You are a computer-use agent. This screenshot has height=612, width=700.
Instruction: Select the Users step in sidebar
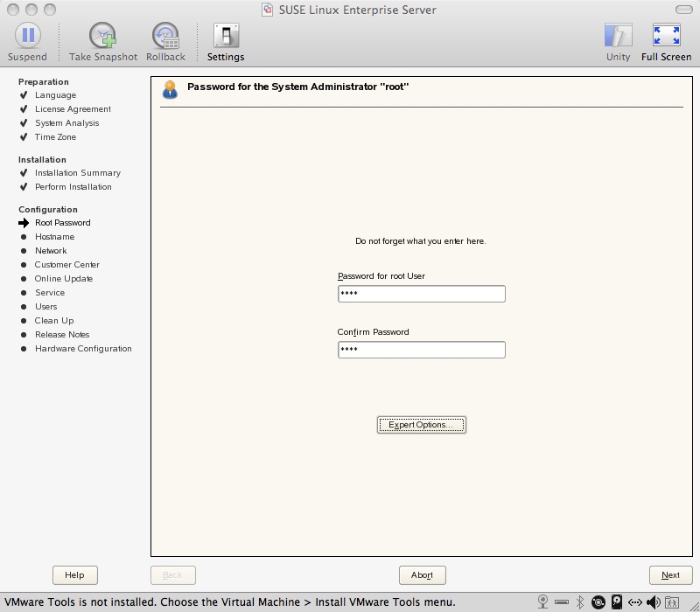point(46,307)
